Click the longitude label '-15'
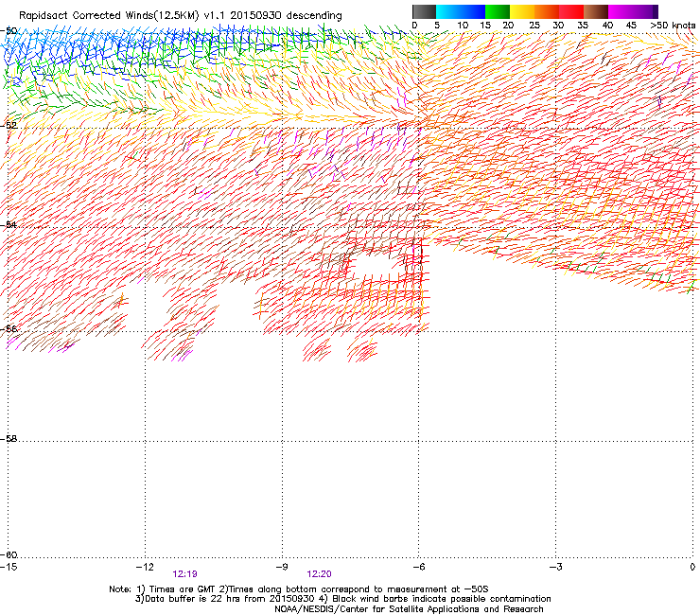 pos(9,567)
